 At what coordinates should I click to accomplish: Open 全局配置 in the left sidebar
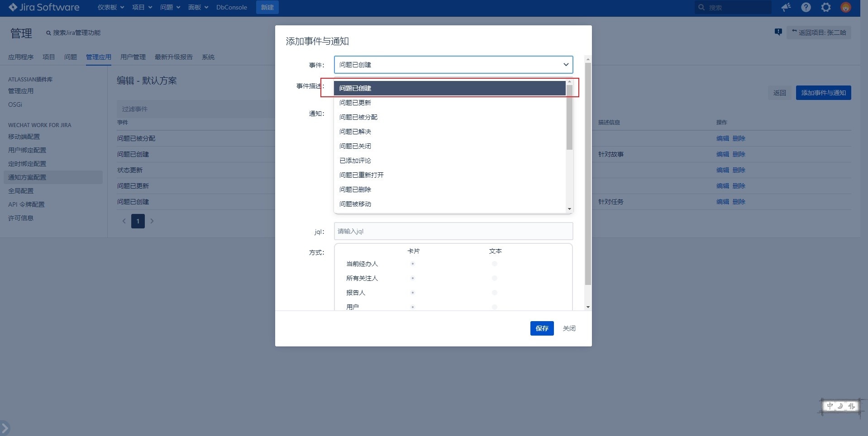click(x=21, y=191)
